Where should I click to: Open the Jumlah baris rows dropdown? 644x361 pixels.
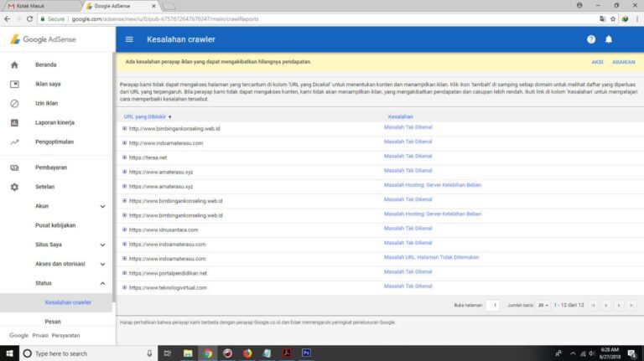[543, 305]
